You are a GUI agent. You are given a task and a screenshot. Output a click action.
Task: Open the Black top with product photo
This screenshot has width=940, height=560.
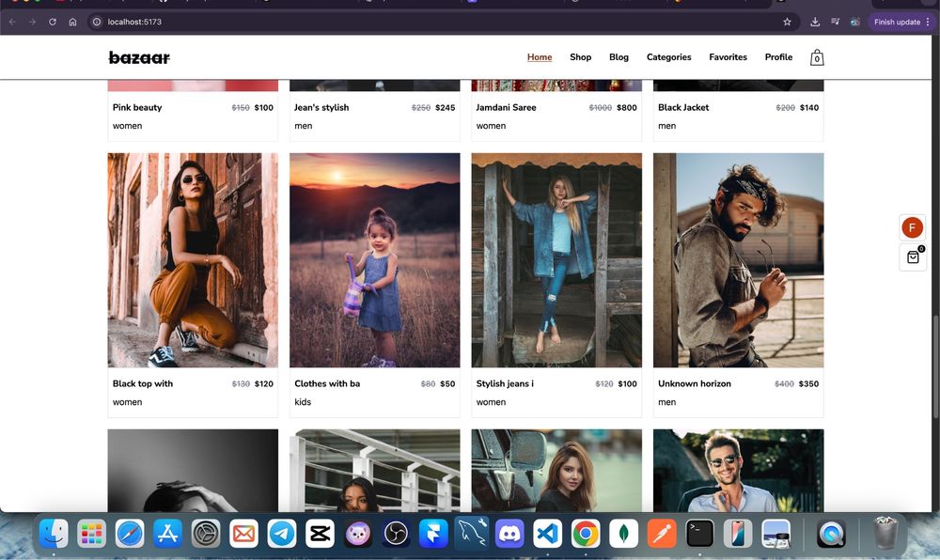coord(193,260)
